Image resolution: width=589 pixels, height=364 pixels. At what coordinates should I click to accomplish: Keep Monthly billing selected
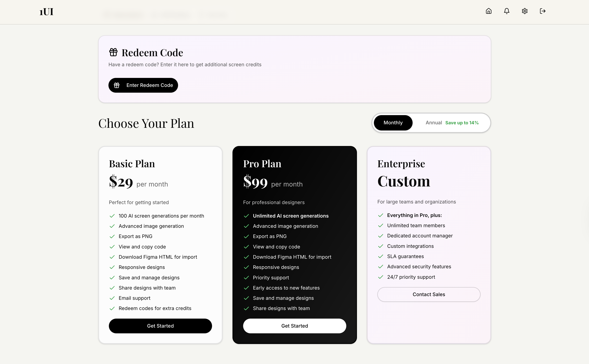pos(393,122)
